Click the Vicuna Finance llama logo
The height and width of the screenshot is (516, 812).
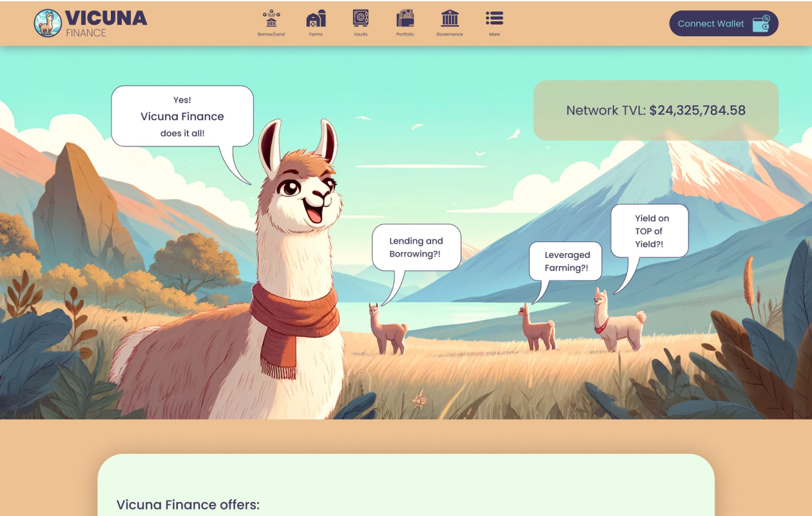click(47, 23)
